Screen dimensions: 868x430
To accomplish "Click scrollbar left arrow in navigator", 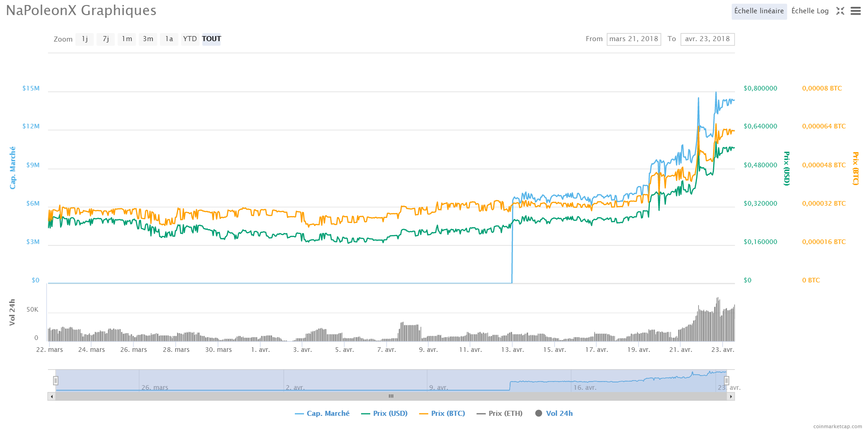I will coord(52,396).
